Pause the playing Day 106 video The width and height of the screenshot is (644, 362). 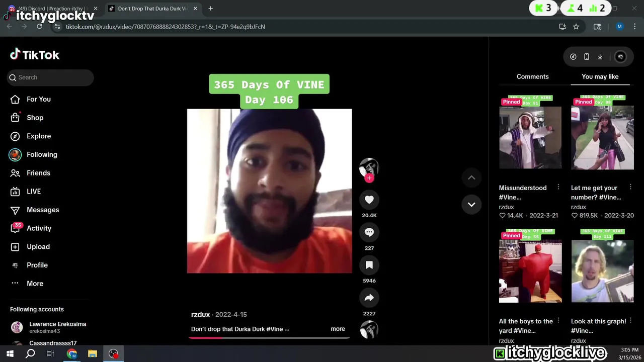coord(269,191)
